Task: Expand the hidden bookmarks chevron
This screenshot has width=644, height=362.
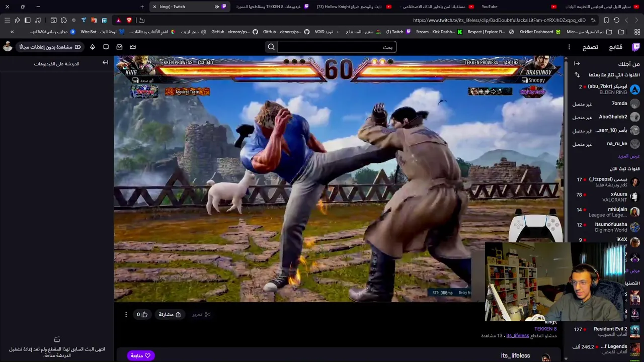Action: coord(12,32)
